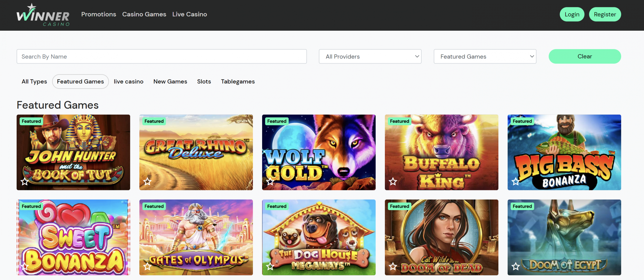Open the Featured Games category dropdown
The image size is (644, 280).
coord(485,57)
